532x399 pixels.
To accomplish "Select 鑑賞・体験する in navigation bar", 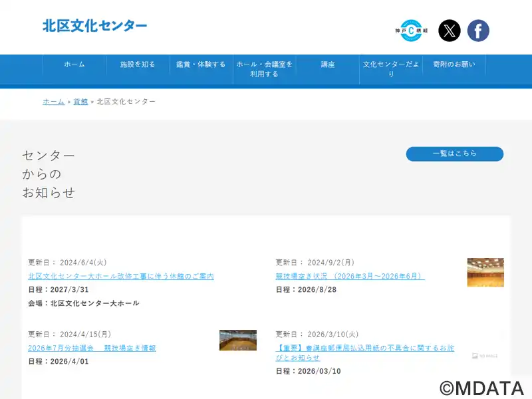I will point(201,65).
